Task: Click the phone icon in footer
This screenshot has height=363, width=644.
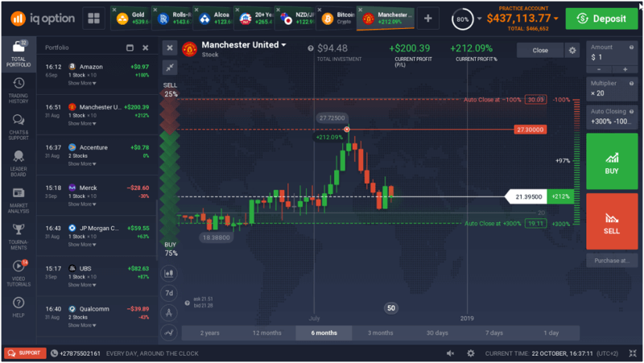Action: tap(54, 353)
